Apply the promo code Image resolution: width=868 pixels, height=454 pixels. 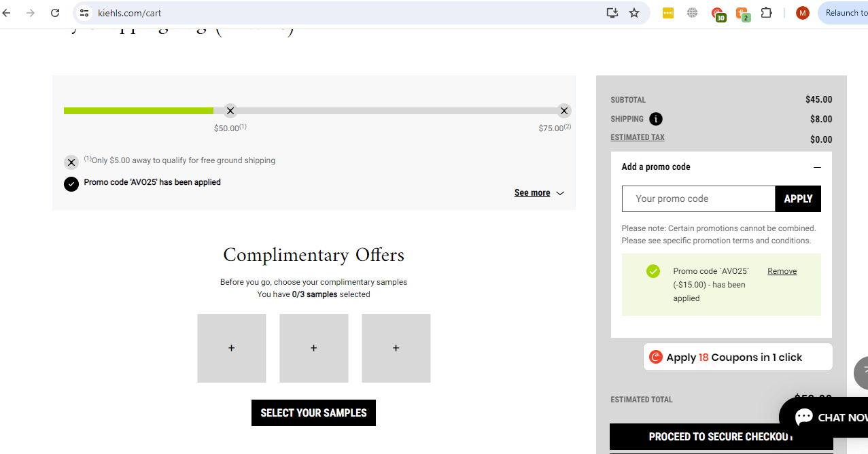[x=798, y=198]
